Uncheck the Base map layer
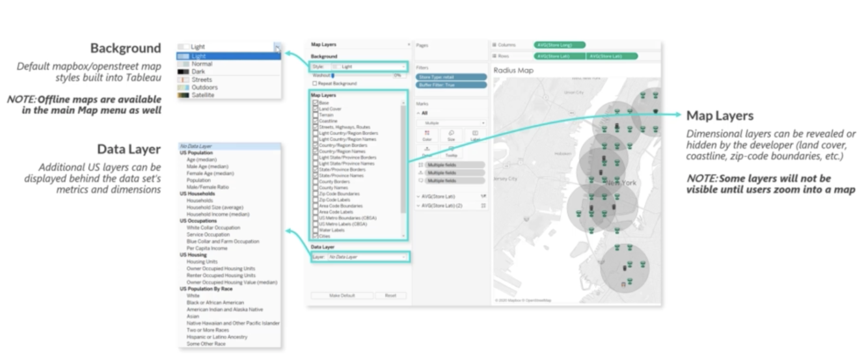 coord(316,103)
